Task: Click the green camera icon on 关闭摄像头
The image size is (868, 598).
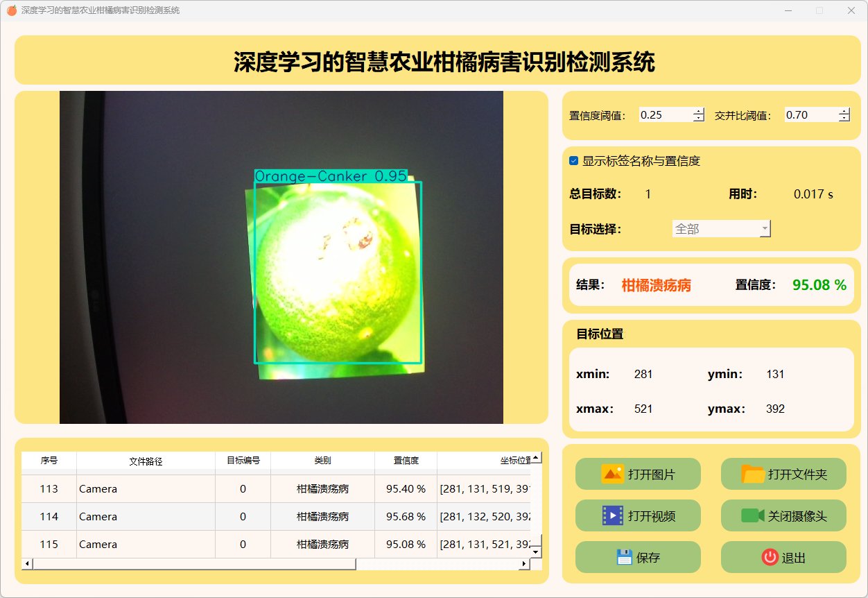Action: click(x=753, y=515)
